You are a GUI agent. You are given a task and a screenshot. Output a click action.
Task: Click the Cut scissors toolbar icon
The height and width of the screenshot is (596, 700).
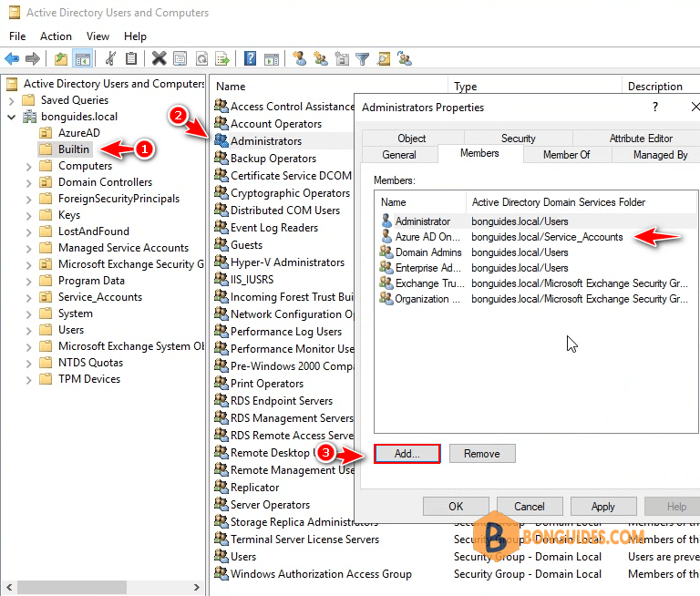point(110,58)
